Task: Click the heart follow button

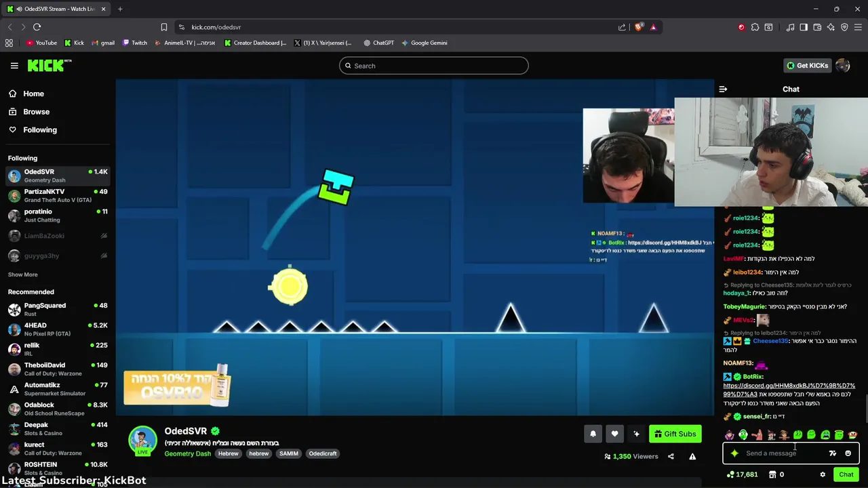Action: [614, 434]
